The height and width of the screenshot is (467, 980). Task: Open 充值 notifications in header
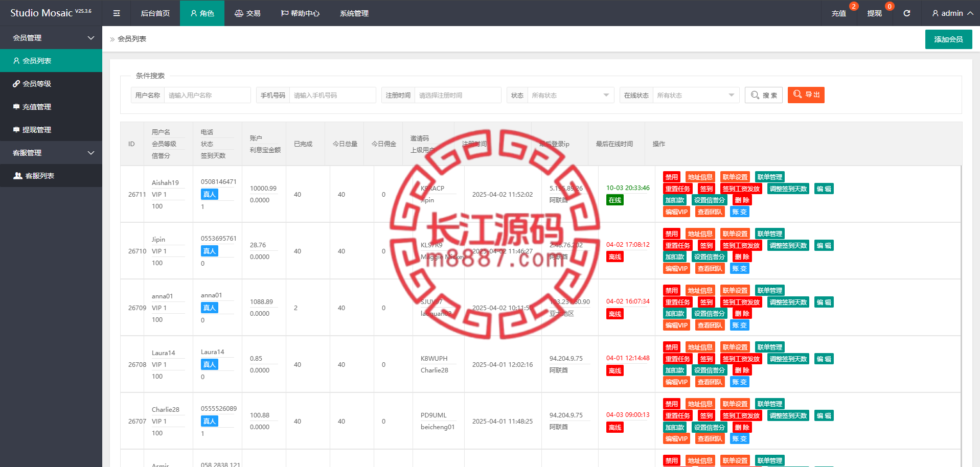click(x=838, y=13)
